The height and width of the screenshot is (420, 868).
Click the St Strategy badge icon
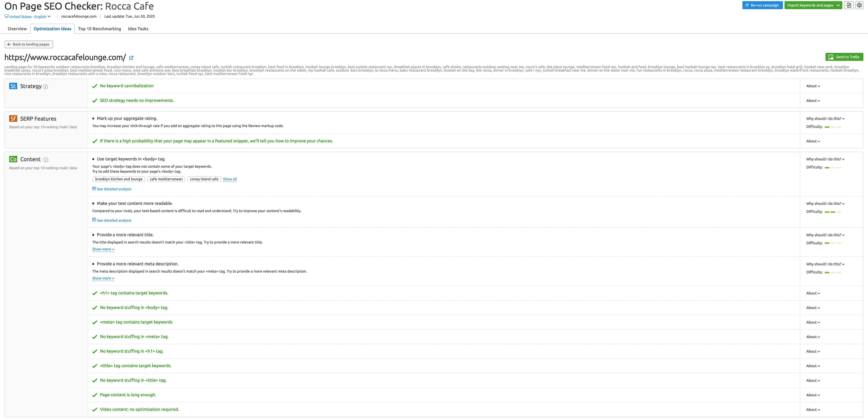click(x=13, y=86)
